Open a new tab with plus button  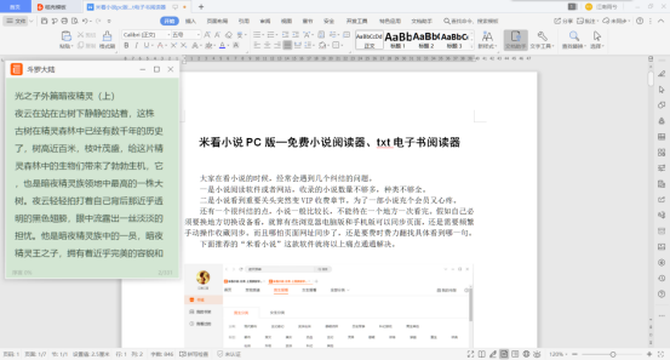tap(201, 7)
